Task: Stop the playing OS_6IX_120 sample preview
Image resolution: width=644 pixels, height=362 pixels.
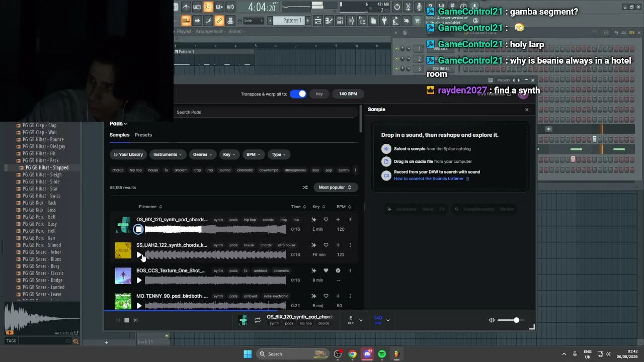Action: pos(138,229)
